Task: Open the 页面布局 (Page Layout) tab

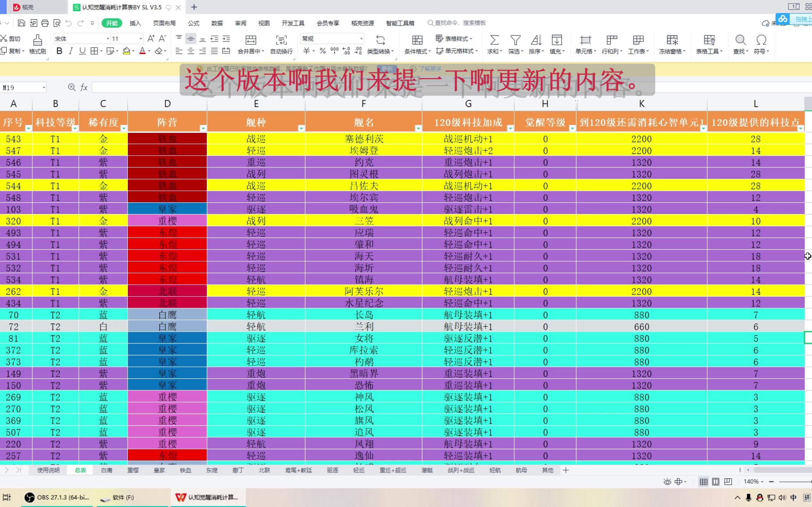Action: pyautogui.click(x=164, y=23)
